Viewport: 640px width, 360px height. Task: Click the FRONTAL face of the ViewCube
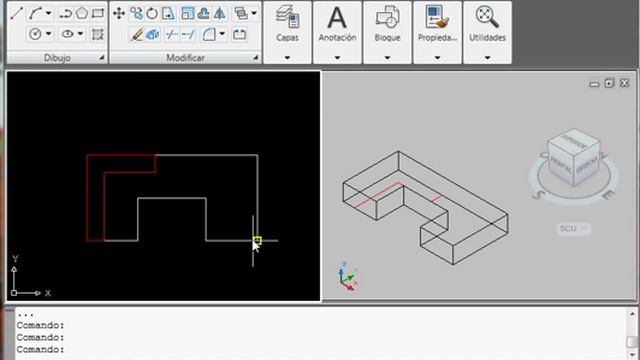click(561, 164)
